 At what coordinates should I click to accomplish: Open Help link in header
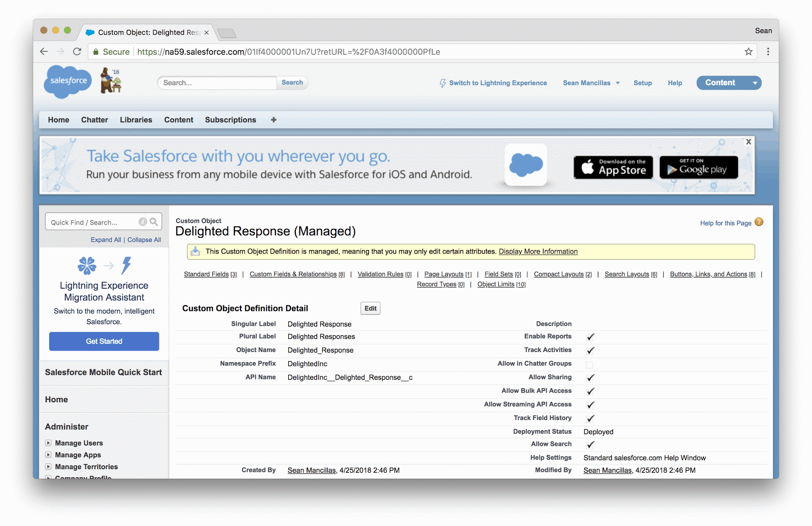[x=674, y=83]
